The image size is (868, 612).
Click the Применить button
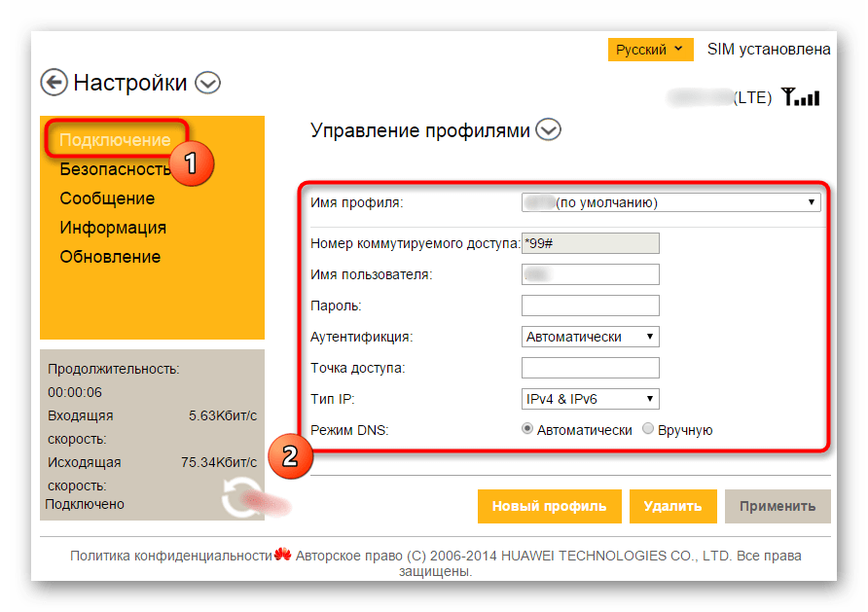[778, 506]
